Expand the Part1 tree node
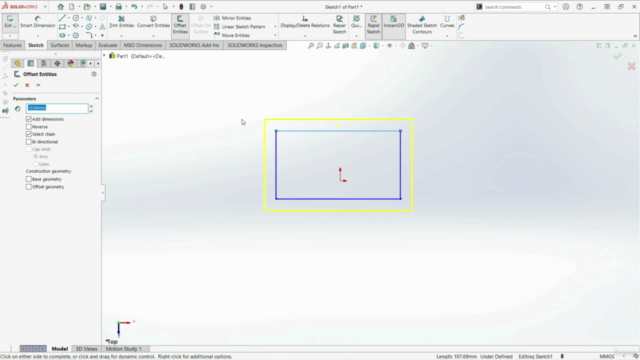This screenshot has height=360, width=640. pos(104,56)
